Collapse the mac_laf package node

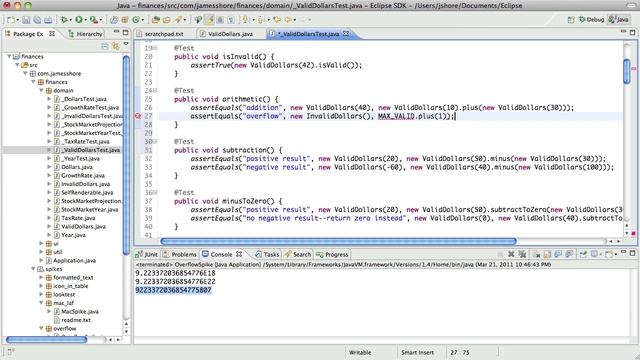point(41,303)
